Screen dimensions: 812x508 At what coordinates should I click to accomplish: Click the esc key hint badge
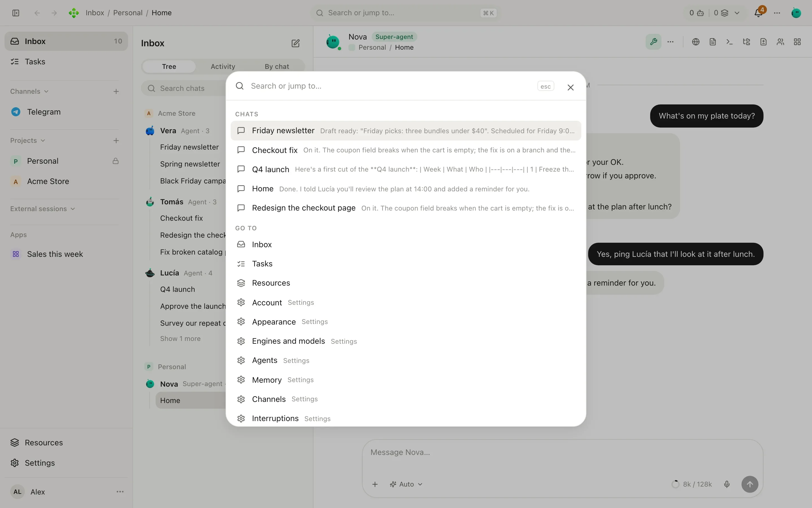pos(546,86)
